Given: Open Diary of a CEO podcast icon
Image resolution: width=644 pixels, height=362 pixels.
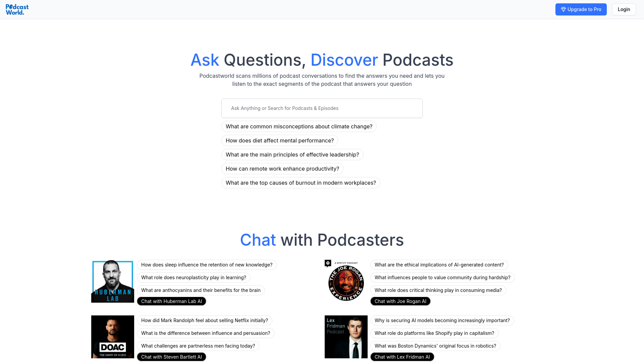Looking at the screenshot, I should 112,337.
